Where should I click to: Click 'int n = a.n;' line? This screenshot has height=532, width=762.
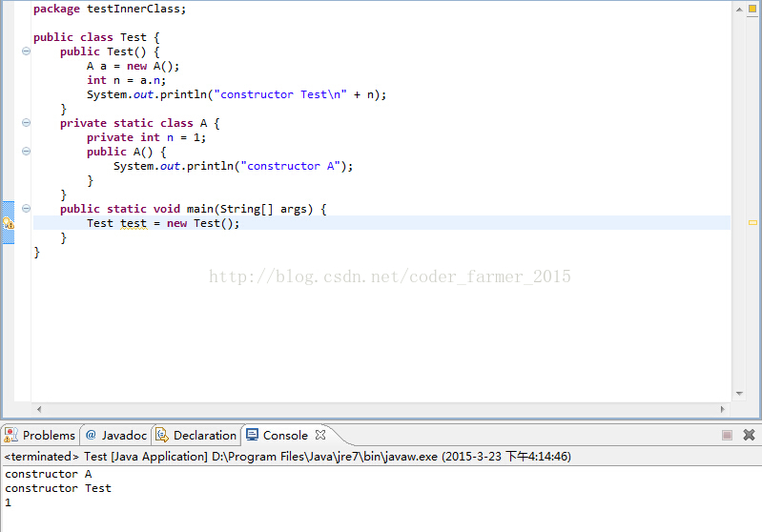[126, 80]
